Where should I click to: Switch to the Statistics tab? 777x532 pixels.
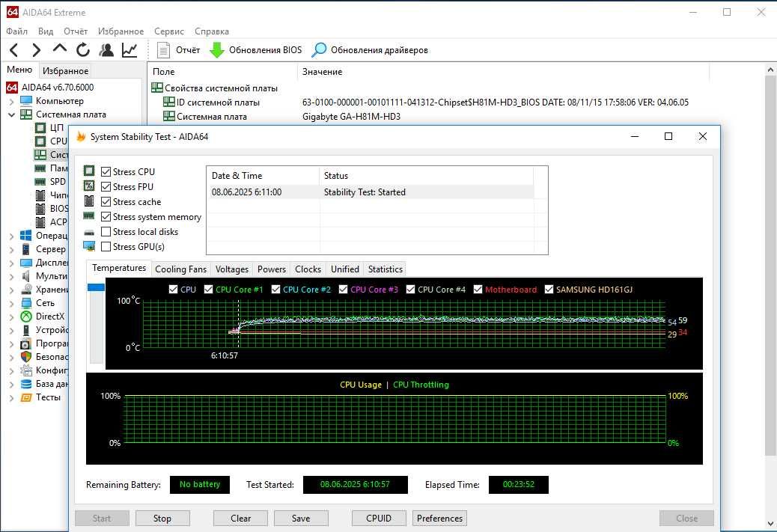coord(385,269)
